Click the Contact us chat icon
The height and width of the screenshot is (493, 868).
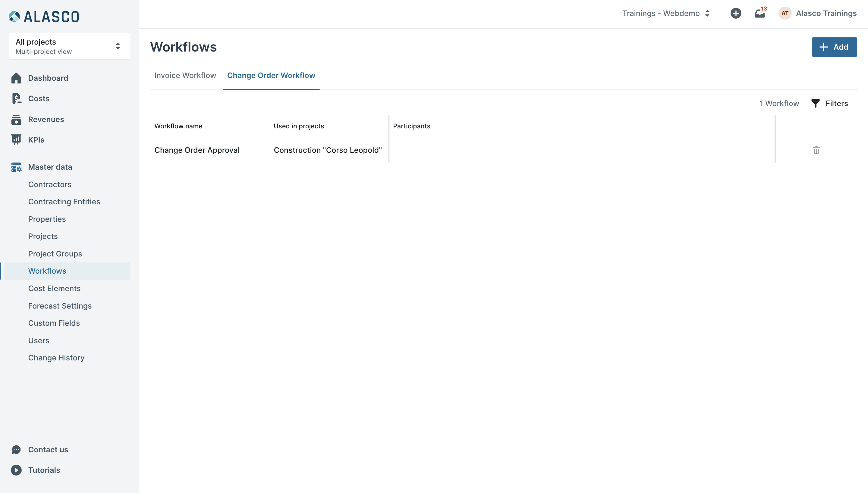(16, 450)
